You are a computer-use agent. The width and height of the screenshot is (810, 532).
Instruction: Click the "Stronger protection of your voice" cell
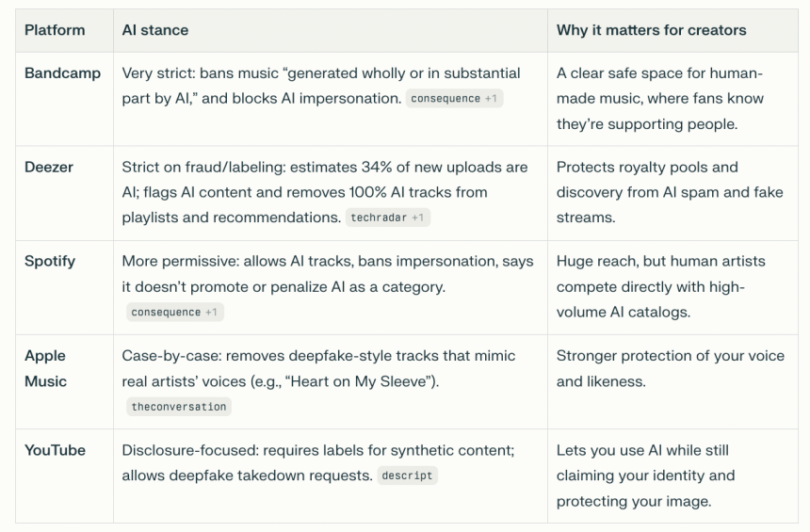tap(670, 368)
